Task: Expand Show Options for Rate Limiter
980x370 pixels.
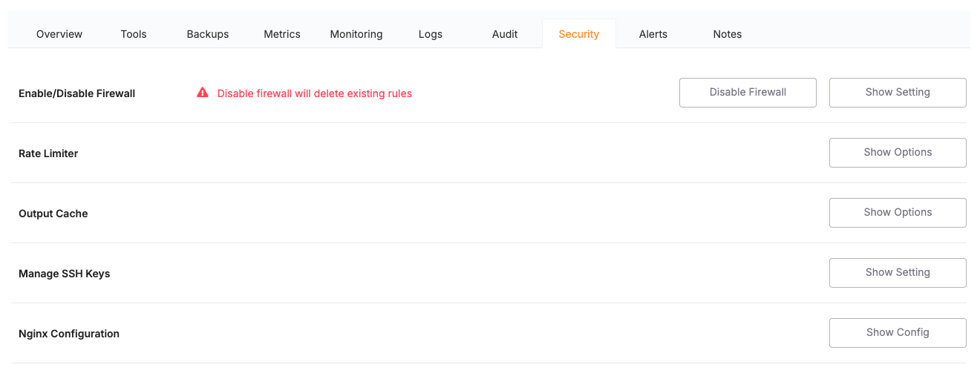Action: click(x=898, y=153)
